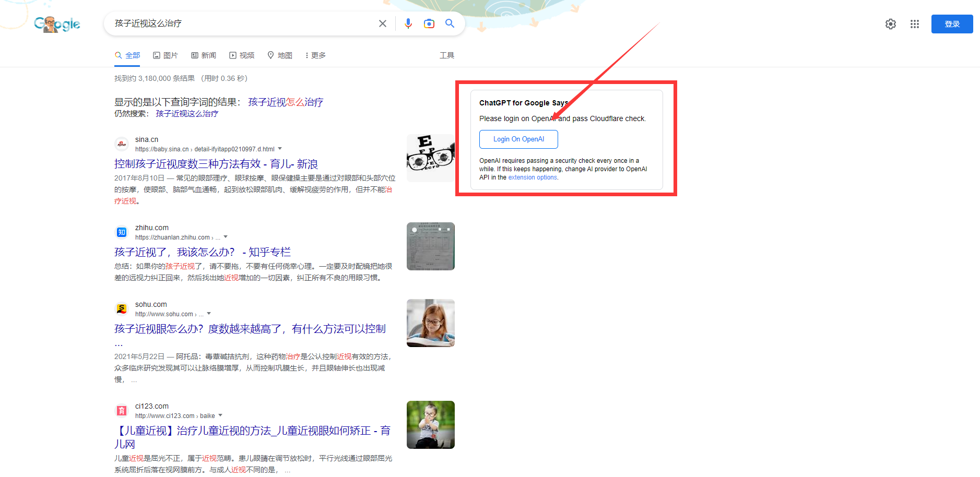Click the sohu.com site favicon

122,309
